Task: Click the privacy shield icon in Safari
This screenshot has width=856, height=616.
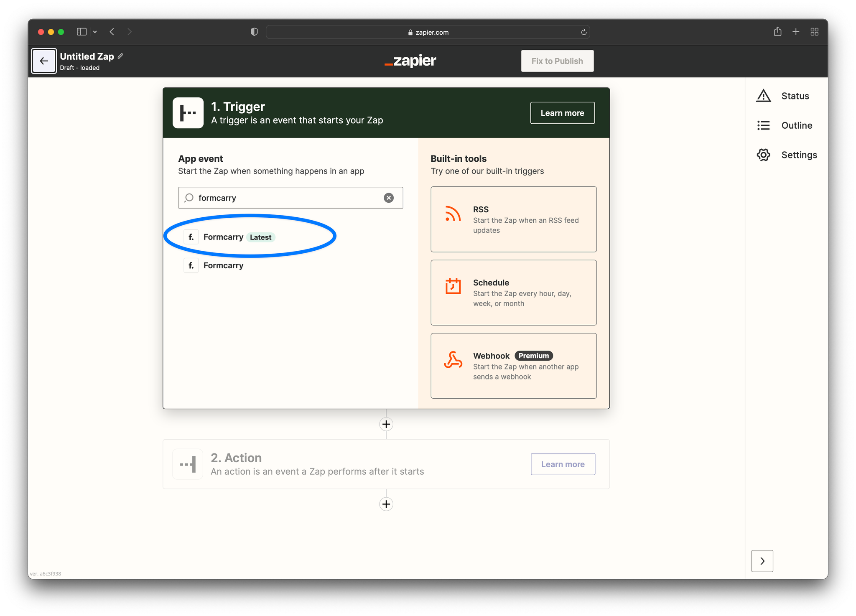Action: click(x=254, y=32)
